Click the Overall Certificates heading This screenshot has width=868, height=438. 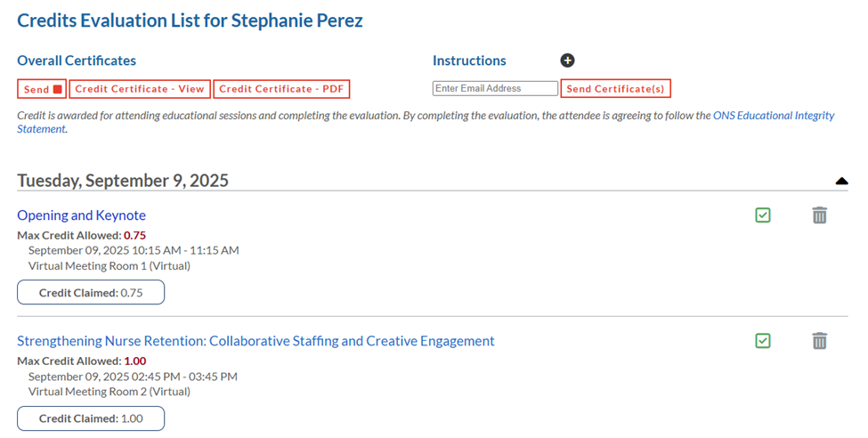tap(77, 61)
